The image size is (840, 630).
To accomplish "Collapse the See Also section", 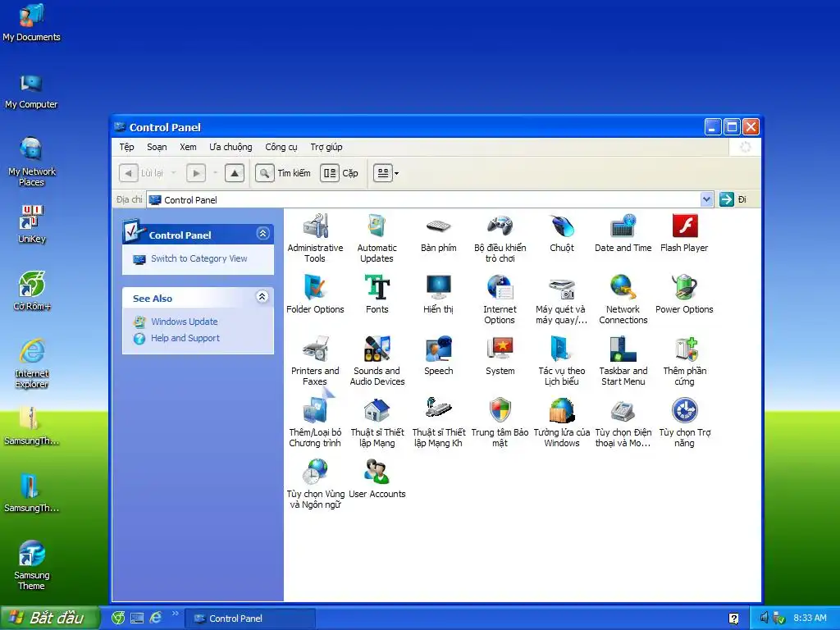I will [262, 296].
